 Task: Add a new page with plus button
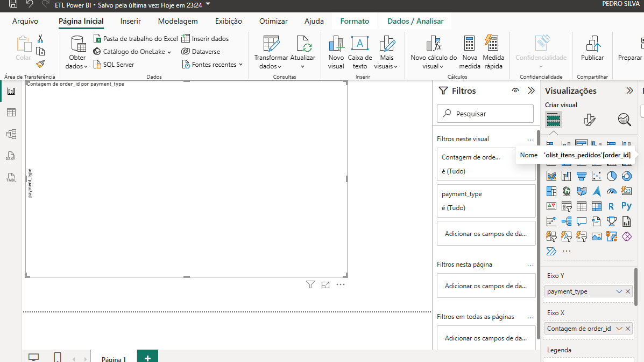coord(147,358)
